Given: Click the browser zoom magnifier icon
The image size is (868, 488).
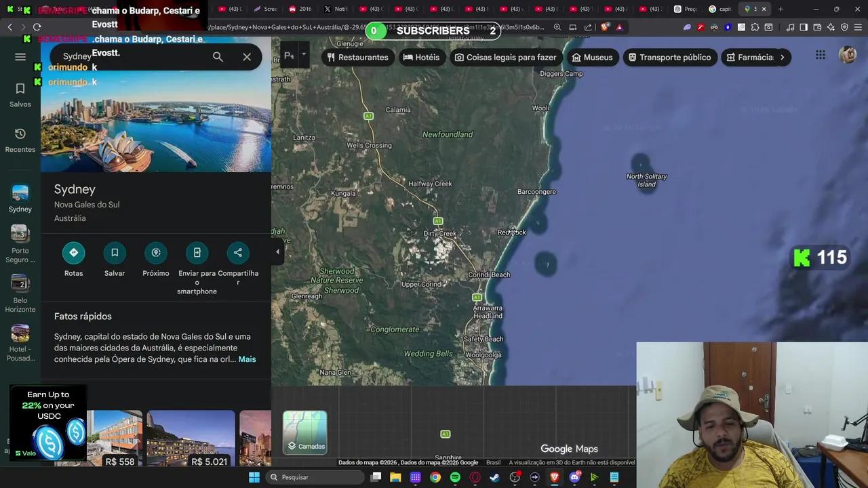Looking at the screenshot, I should [x=557, y=27].
